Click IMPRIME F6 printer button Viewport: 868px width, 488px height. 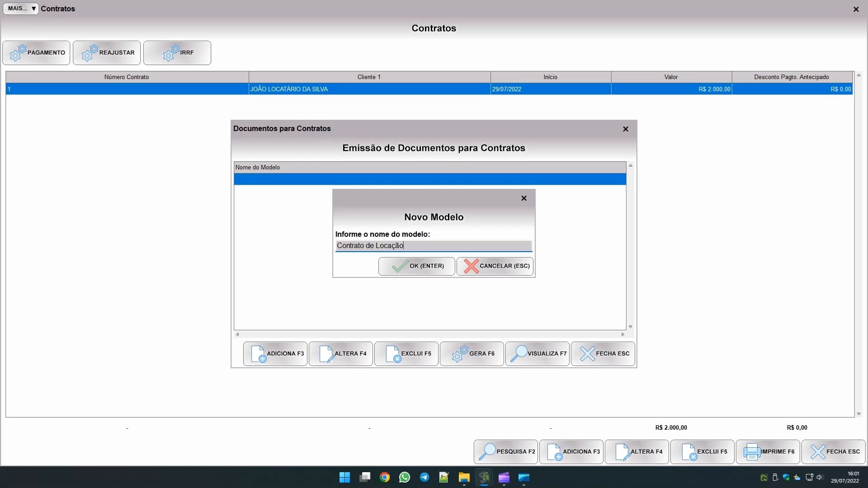768,452
